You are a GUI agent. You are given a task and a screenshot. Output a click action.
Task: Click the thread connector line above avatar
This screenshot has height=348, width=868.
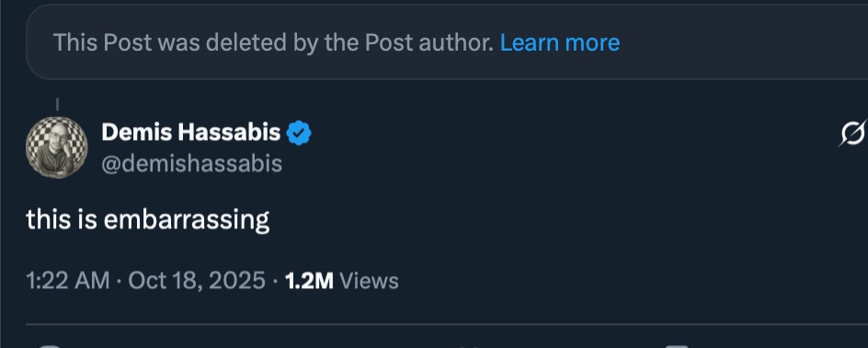pyautogui.click(x=57, y=104)
